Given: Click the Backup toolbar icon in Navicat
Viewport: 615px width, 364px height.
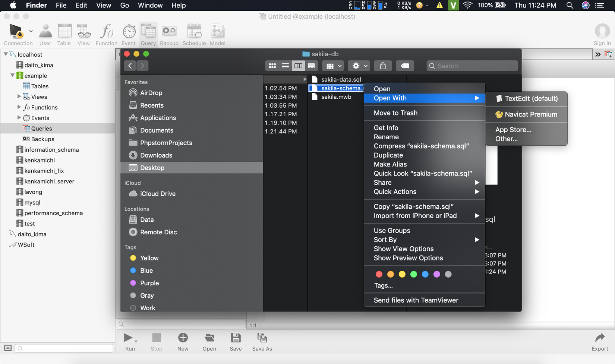Looking at the screenshot, I should [x=169, y=32].
